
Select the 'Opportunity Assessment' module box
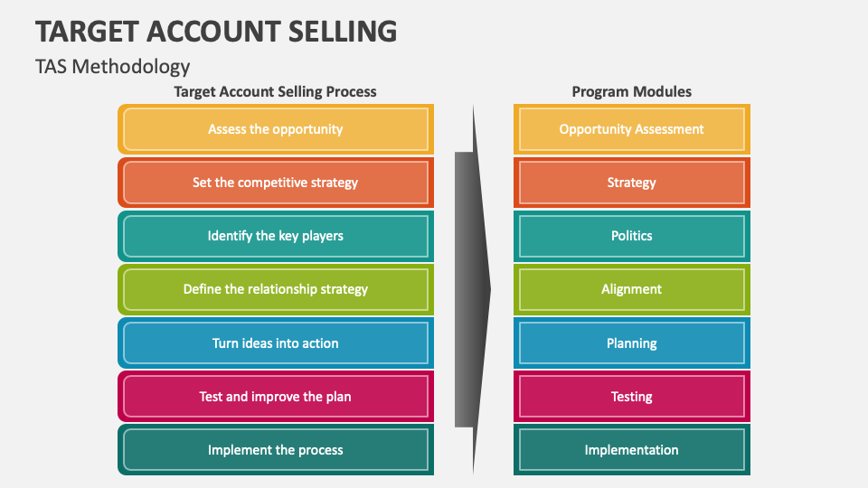pos(632,129)
